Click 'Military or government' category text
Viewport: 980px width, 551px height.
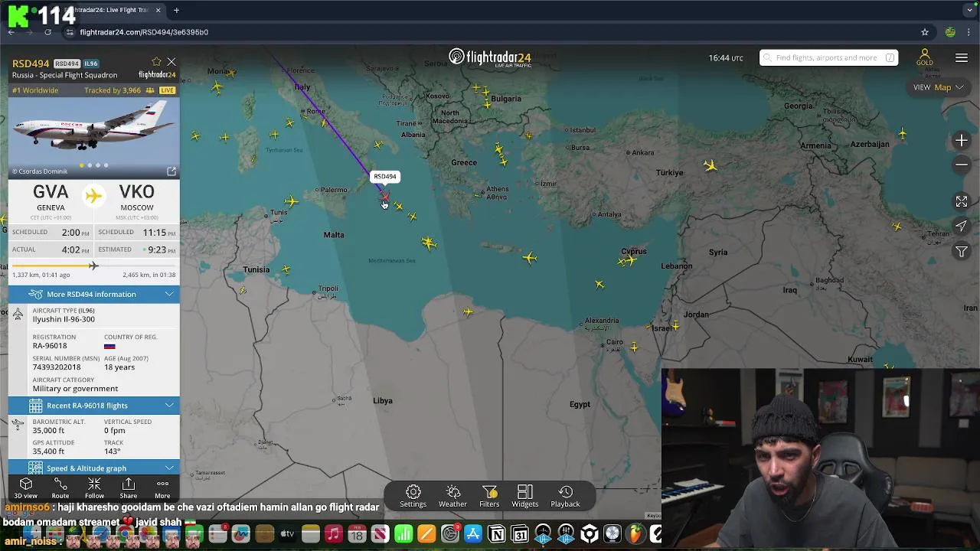[x=75, y=389]
